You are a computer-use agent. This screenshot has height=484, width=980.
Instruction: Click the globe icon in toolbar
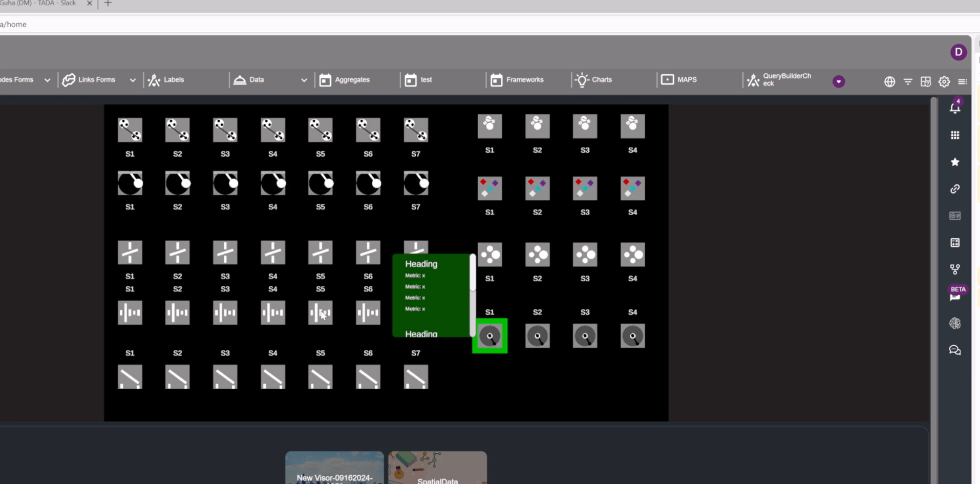tap(889, 81)
